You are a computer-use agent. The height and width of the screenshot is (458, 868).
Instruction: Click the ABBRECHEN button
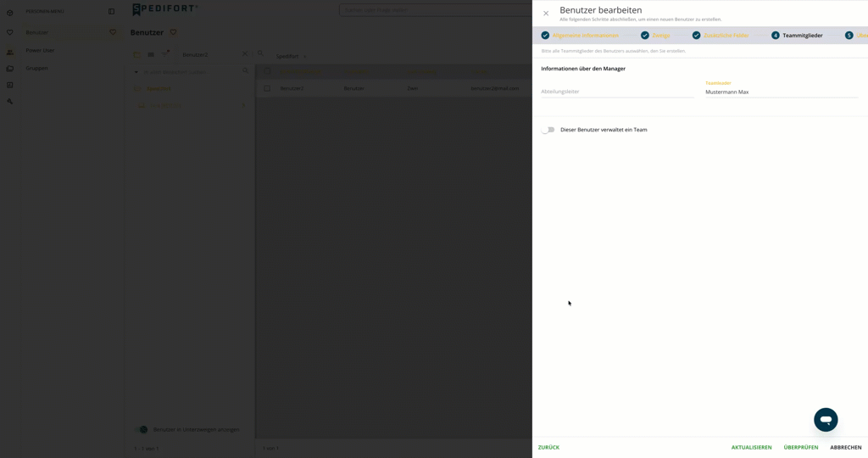tap(845, 448)
